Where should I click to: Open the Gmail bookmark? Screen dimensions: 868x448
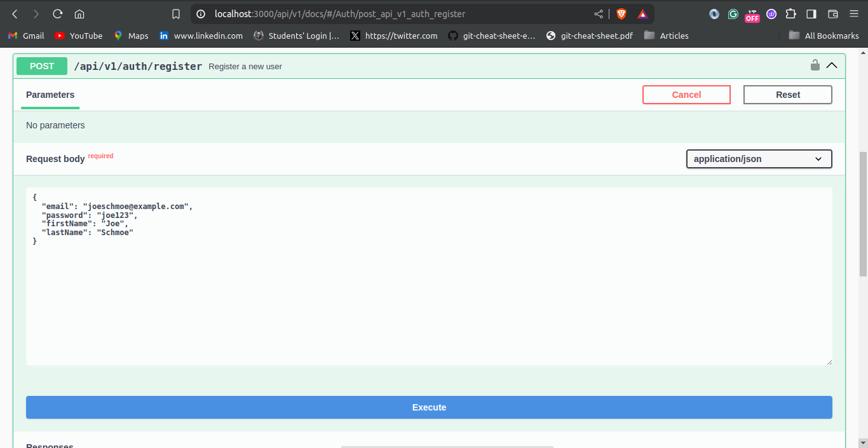coord(26,36)
